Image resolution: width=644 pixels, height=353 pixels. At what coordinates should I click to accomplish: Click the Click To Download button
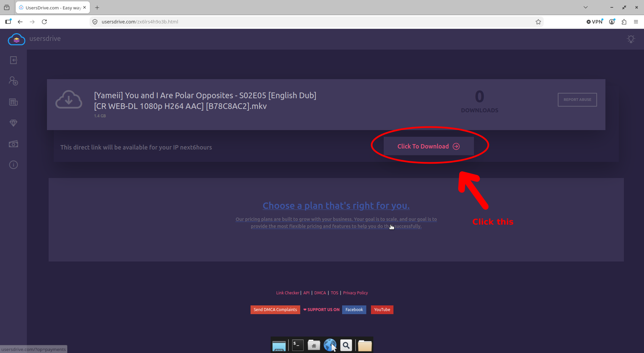(x=429, y=146)
